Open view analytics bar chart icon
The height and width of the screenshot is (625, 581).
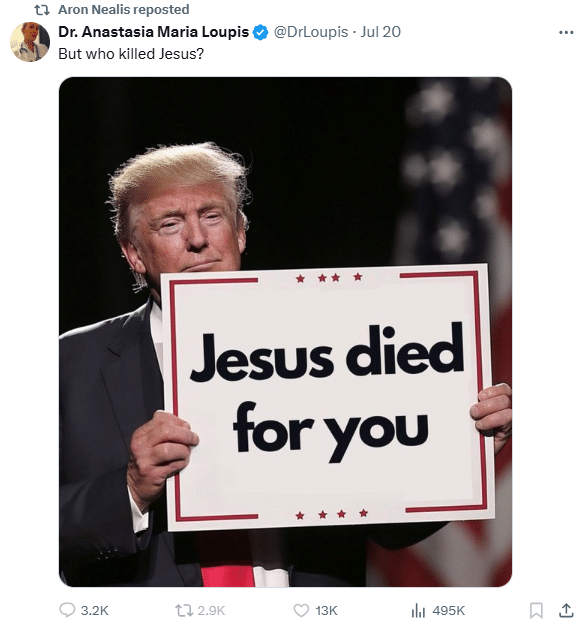pyautogui.click(x=418, y=610)
